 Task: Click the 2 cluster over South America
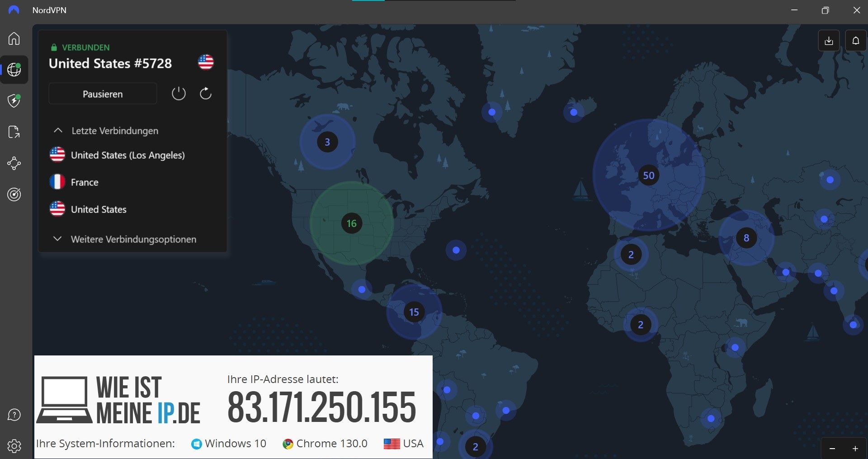(x=475, y=447)
